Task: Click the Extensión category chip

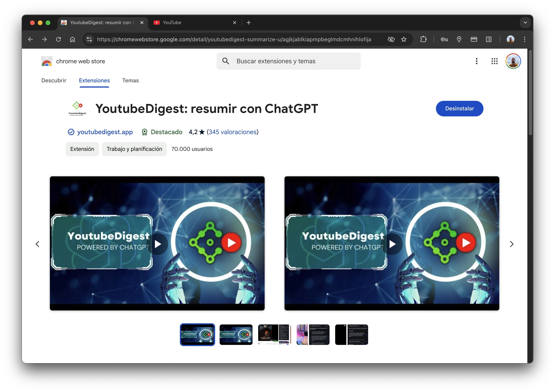Action: point(82,149)
